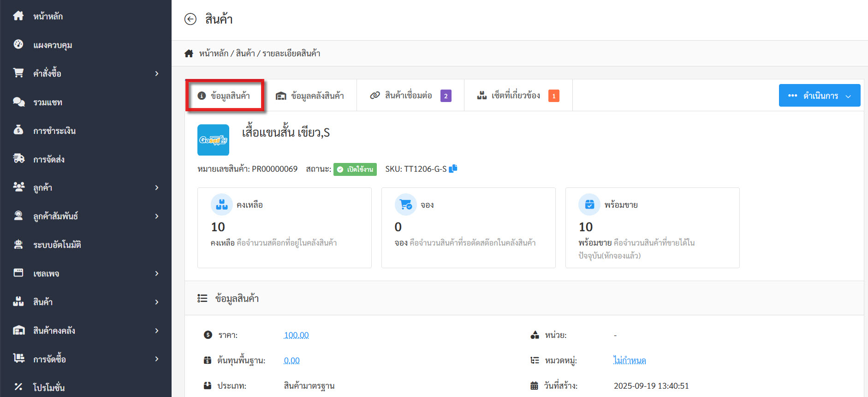Click the price value 100.00 link

[x=296, y=335]
